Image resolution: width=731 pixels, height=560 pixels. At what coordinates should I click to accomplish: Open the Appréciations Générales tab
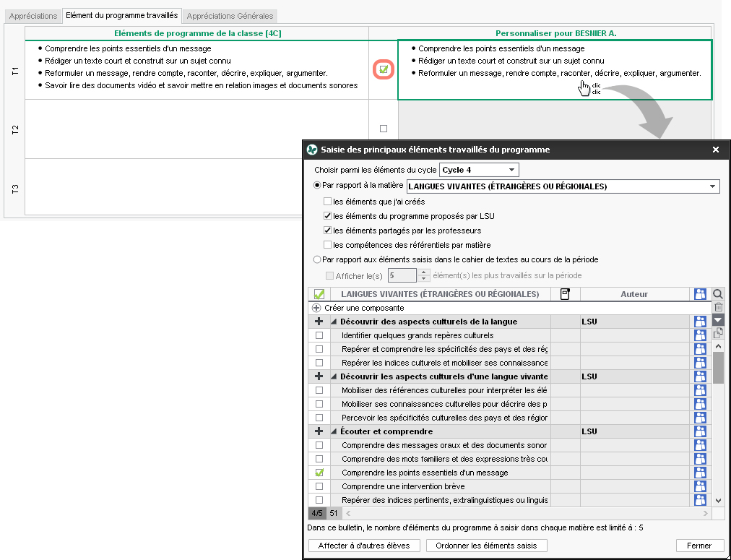[230, 16]
